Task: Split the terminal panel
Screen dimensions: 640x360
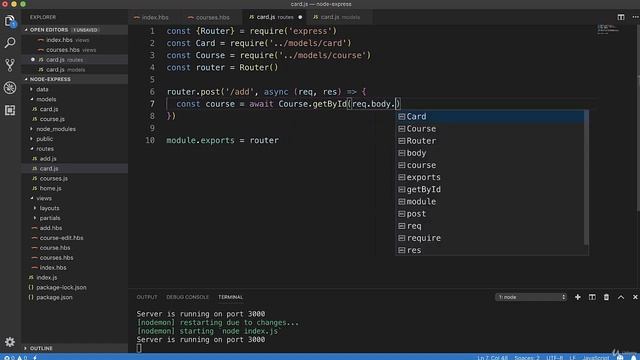Action: pos(592,297)
